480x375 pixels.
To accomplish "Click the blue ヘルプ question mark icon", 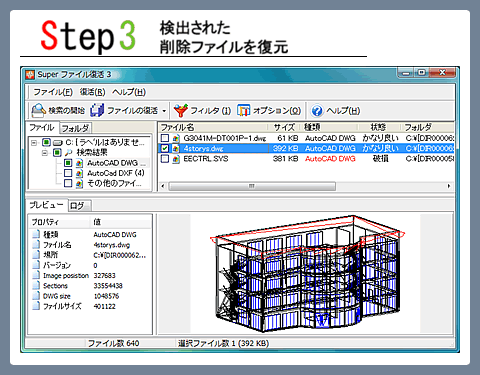I will [317, 111].
